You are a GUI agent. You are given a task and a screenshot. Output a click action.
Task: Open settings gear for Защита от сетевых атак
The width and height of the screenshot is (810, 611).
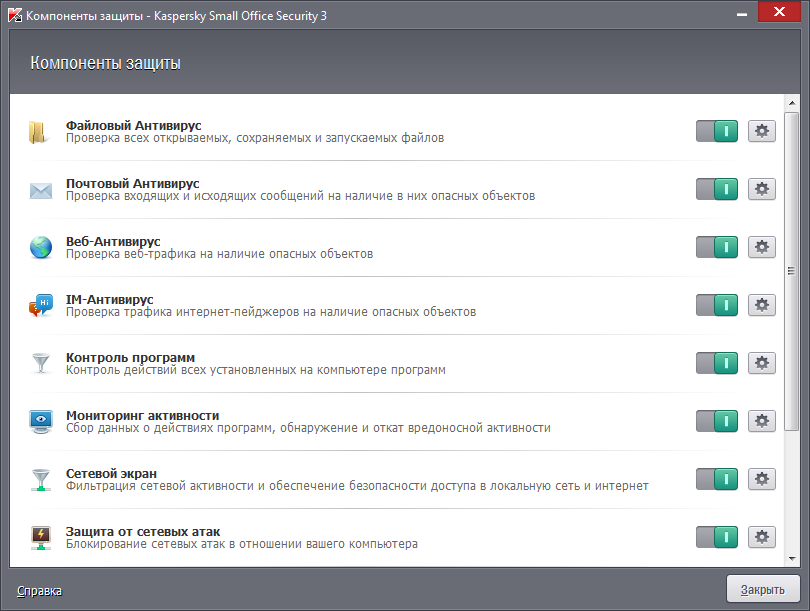pos(761,537)
